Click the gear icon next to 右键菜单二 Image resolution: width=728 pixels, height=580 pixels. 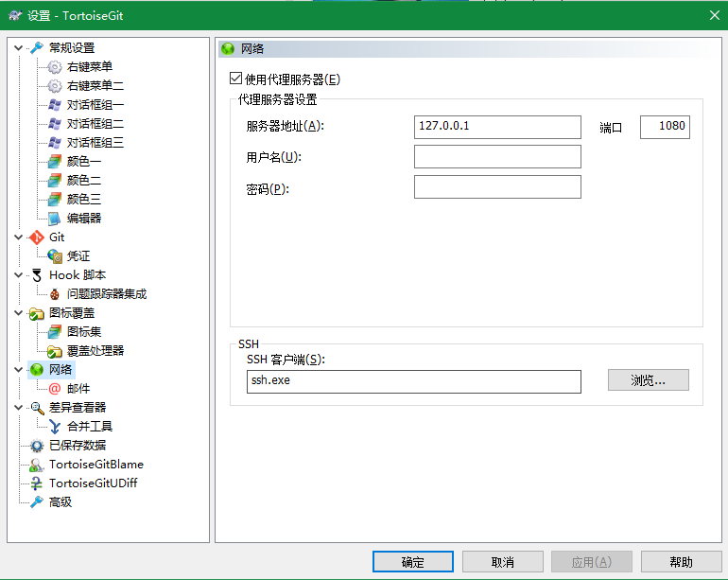[x=55, y=86]
